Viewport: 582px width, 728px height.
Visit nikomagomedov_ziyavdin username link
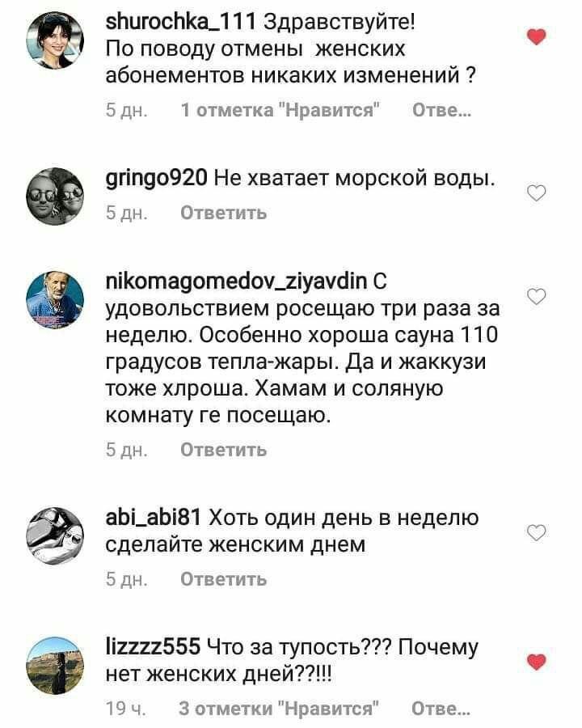[x=236, y=281]
